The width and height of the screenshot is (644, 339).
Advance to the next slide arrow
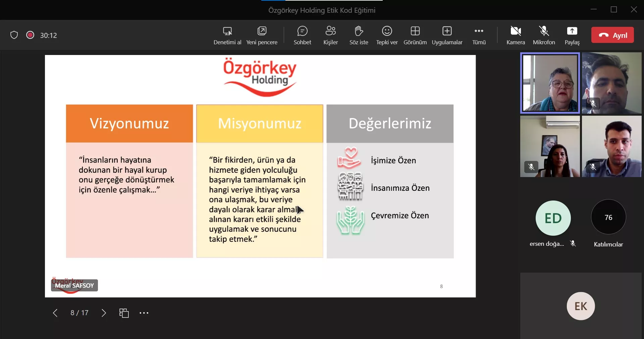pyautogui.click(x=104, y=313)
